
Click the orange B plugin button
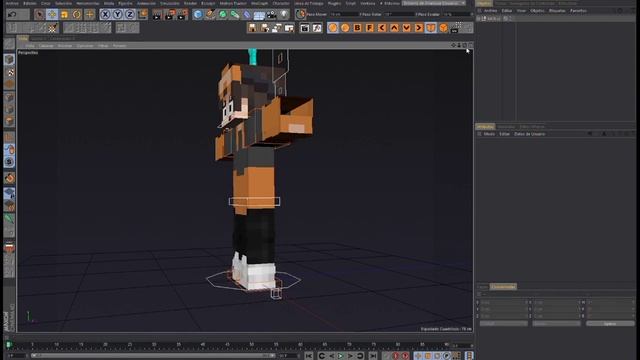358,28
